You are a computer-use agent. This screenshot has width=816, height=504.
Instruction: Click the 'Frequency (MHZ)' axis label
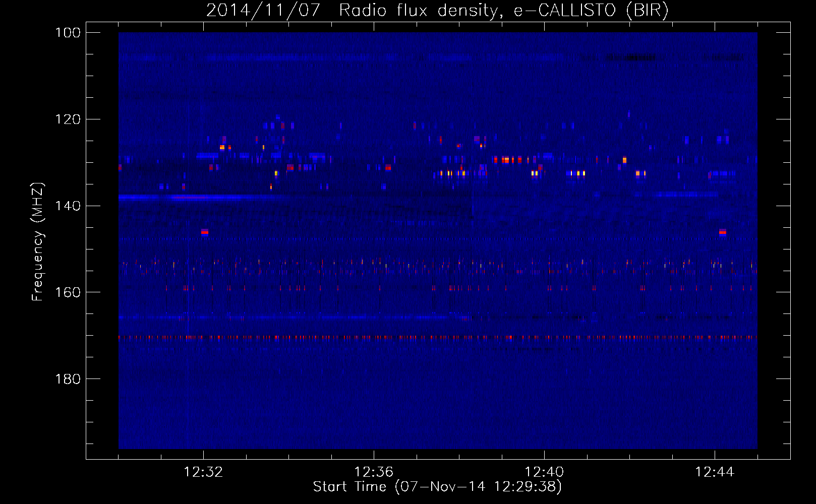[x=38, y=241]
